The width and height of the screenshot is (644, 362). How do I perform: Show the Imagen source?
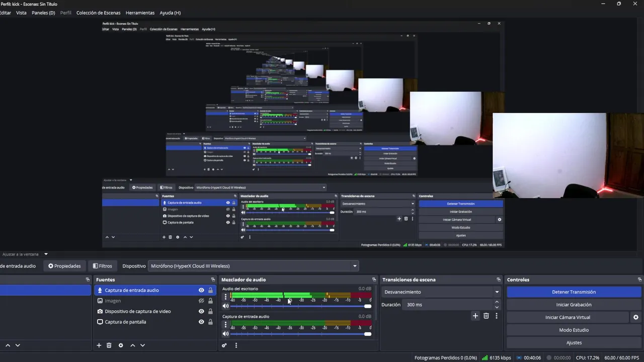pyautogui.click(x=201, y=301)
